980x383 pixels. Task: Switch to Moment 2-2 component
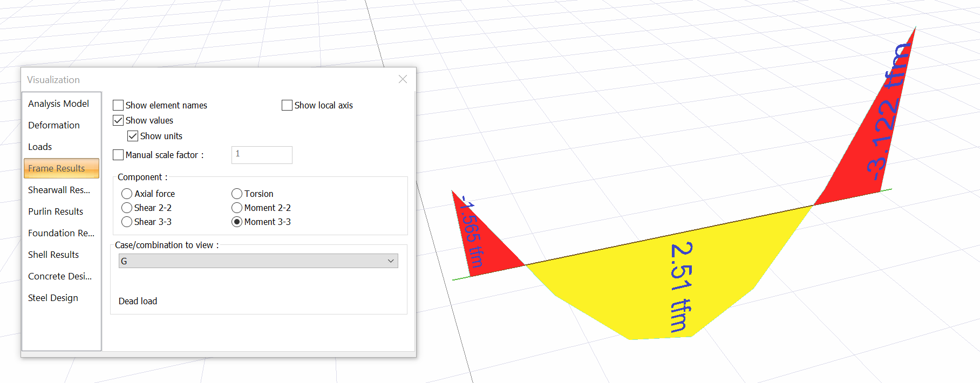pyautogui.click(x=237, y=208)
